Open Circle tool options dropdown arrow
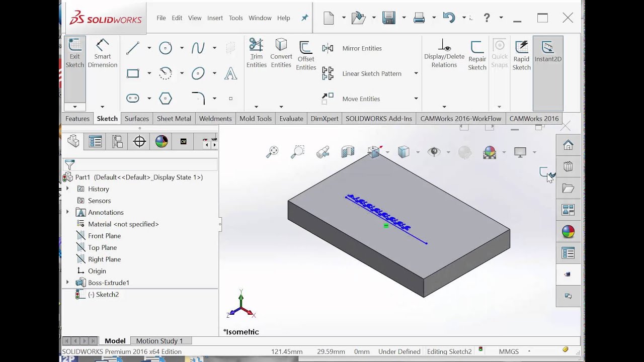Image resolution: width=644 pixels, height=362 pixels. click(x=182, y=48)
